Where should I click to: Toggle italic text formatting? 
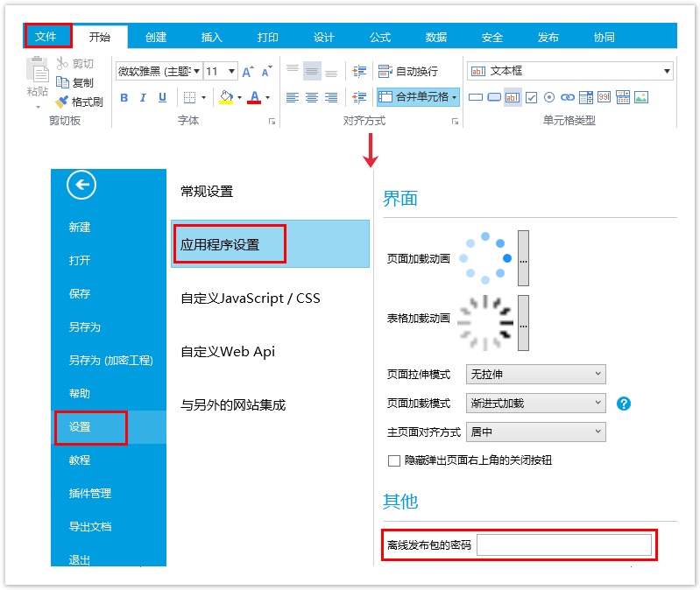coord(143,98)
